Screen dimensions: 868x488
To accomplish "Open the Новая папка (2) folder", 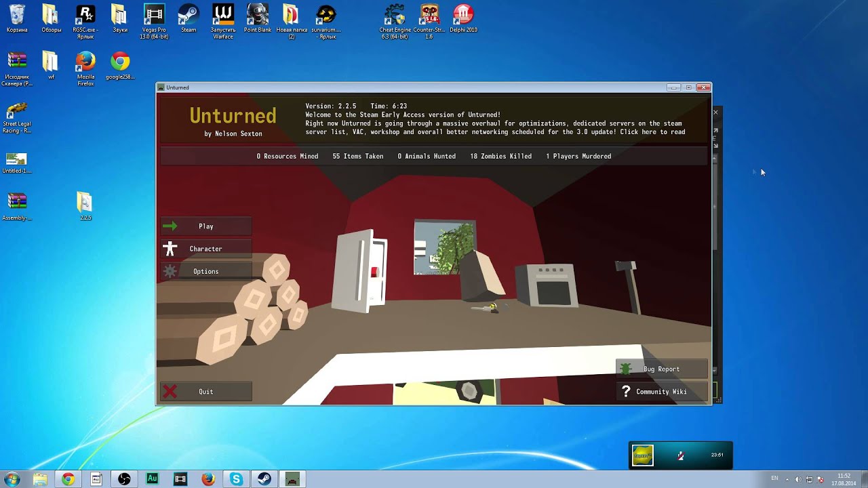I will tap(292, 22).
